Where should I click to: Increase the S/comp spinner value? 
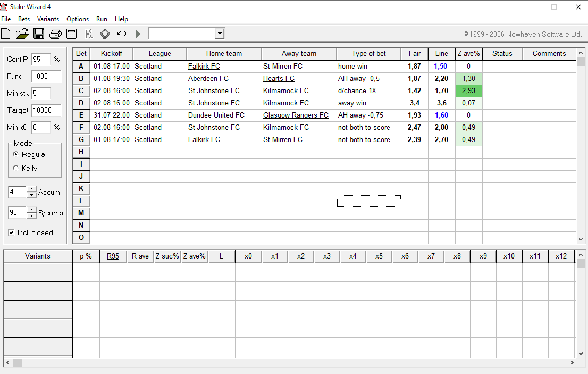32,210
